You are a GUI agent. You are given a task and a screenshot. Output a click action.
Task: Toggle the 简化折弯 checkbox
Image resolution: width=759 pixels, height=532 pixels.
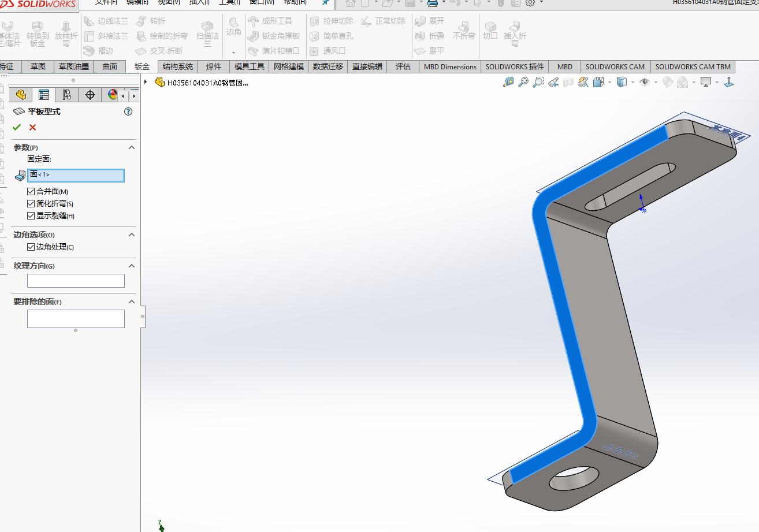click(31, 203)
